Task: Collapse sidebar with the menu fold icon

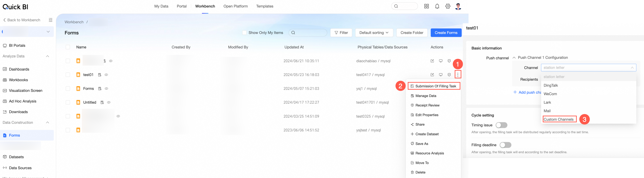Action: pos(50,20)
